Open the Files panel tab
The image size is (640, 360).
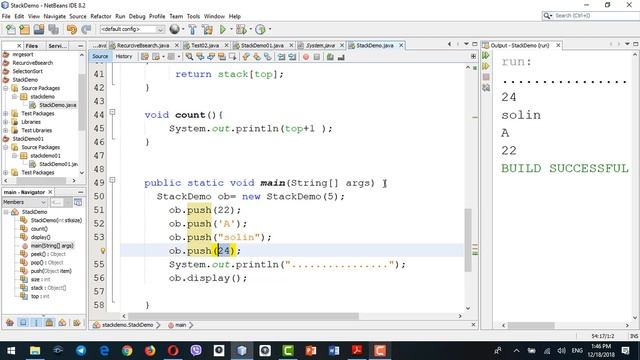(32, 46)
